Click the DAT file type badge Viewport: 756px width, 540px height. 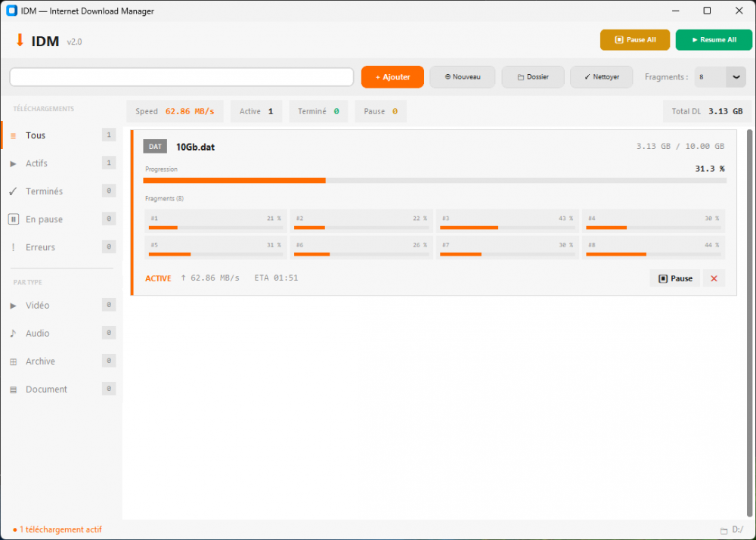tap(155, 147)
